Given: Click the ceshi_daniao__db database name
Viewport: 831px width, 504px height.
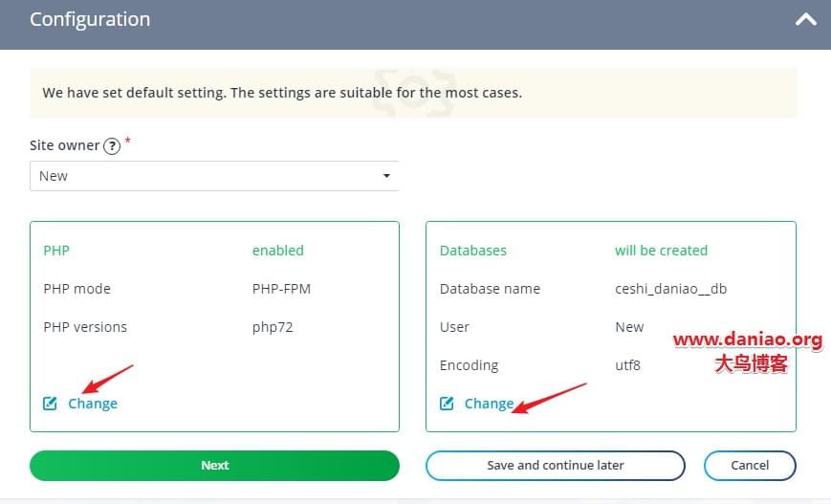Looking at the screenshot, I should [671, 289].
